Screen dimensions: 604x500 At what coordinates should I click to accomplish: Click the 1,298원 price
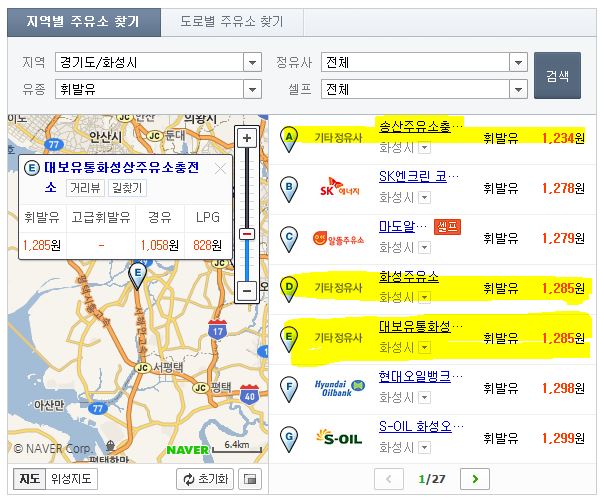pyautogui.click(x=563, y=388)
